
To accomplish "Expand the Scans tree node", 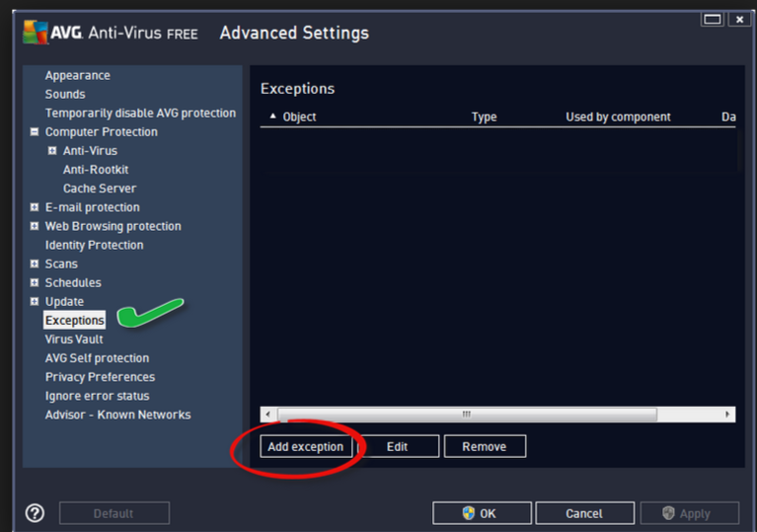I will (x=35, y=264).
